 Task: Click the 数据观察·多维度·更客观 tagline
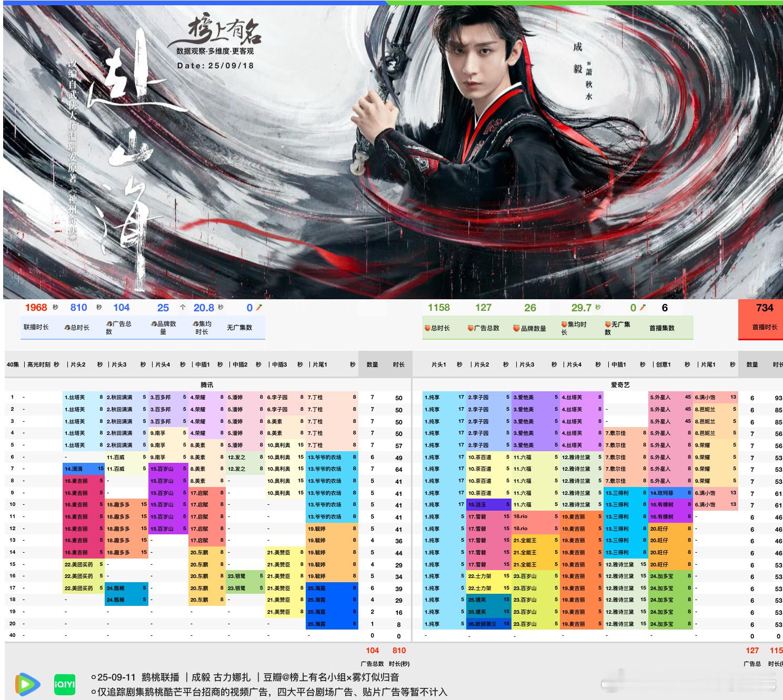point(215,52)
